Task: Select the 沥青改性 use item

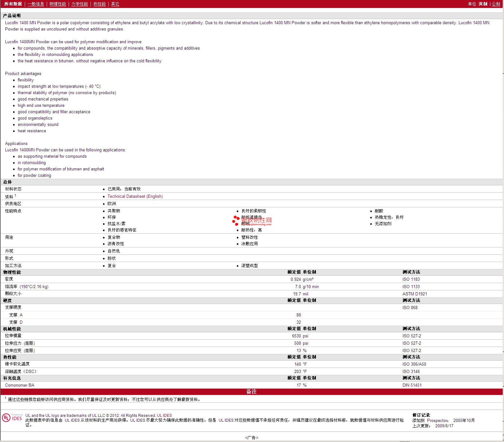Action: [116, 244]
